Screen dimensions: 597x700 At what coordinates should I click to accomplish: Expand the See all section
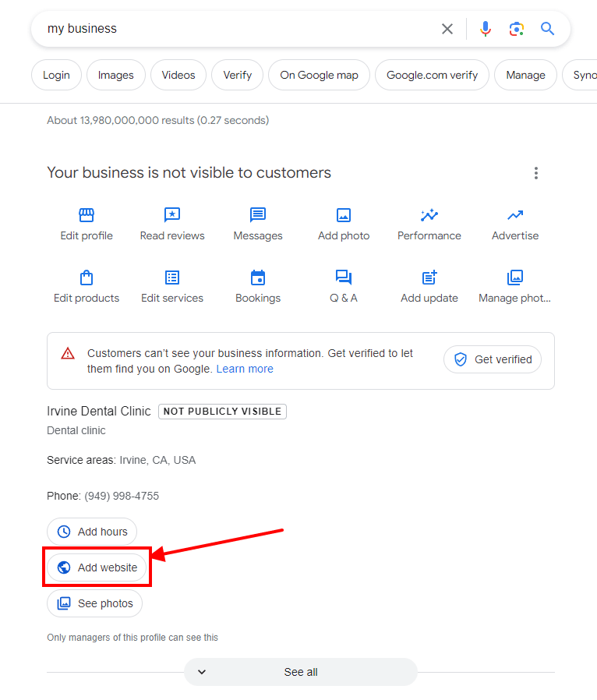tap(300, 671)
